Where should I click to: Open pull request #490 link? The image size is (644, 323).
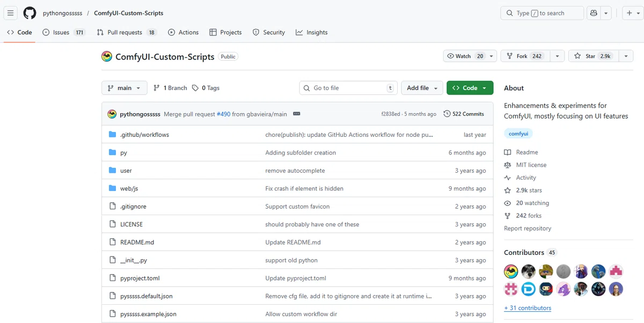[x=223, y=114]
